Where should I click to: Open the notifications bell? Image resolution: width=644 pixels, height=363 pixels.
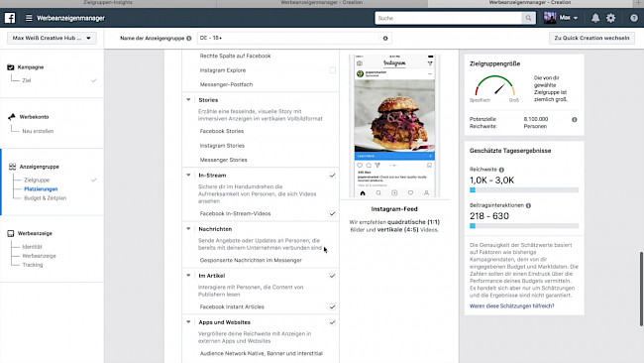595,18
